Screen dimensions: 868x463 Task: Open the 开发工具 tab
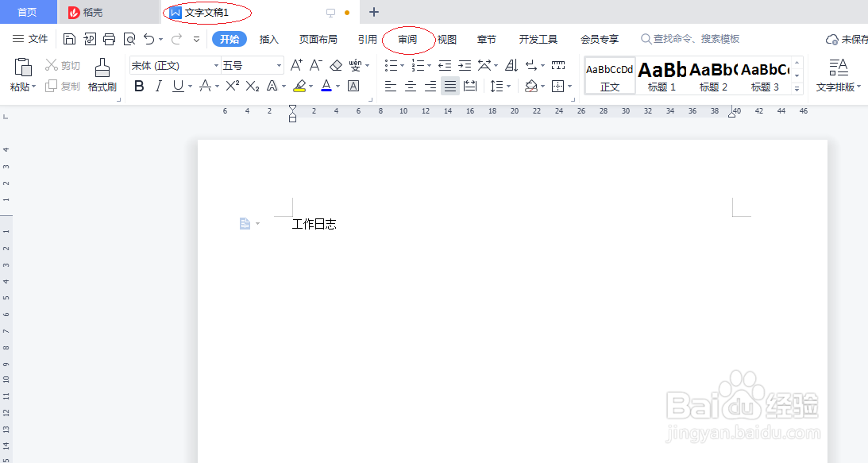(x=538, y=40)
